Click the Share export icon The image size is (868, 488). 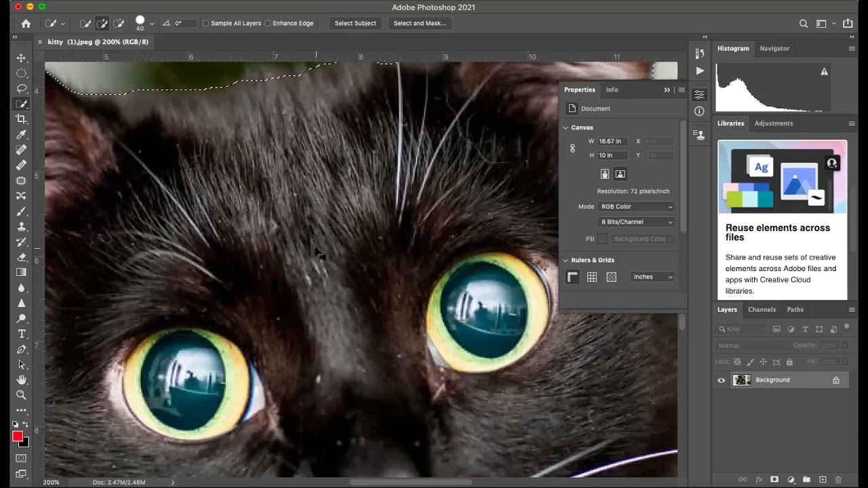[x=848, y=23]
